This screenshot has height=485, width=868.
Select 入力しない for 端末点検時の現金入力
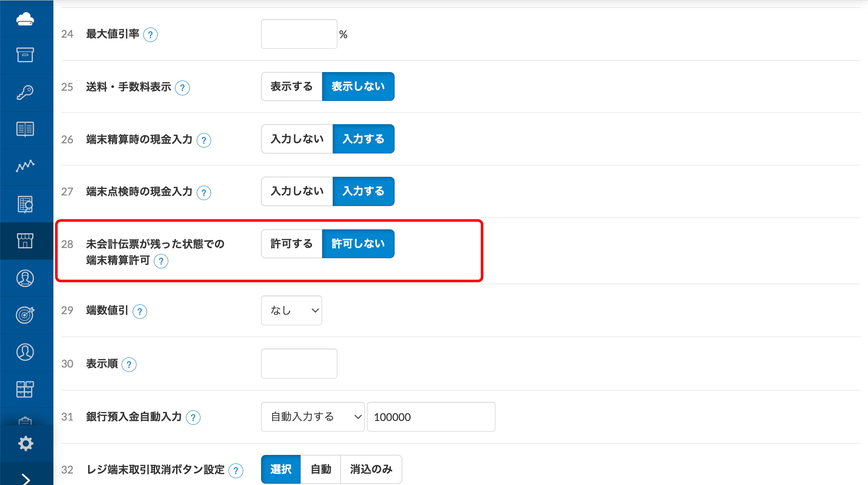pyautogui.click(x=297, y=191)
